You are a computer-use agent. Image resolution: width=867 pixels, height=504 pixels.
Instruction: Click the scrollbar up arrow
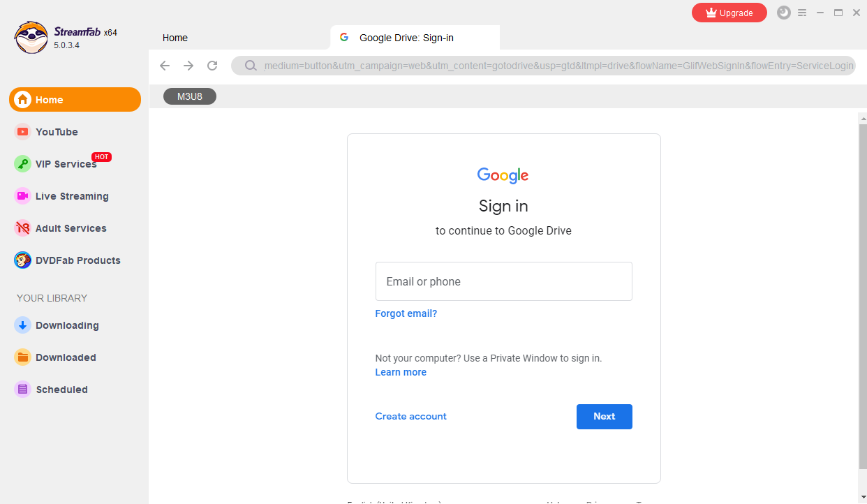coord(863,118)
